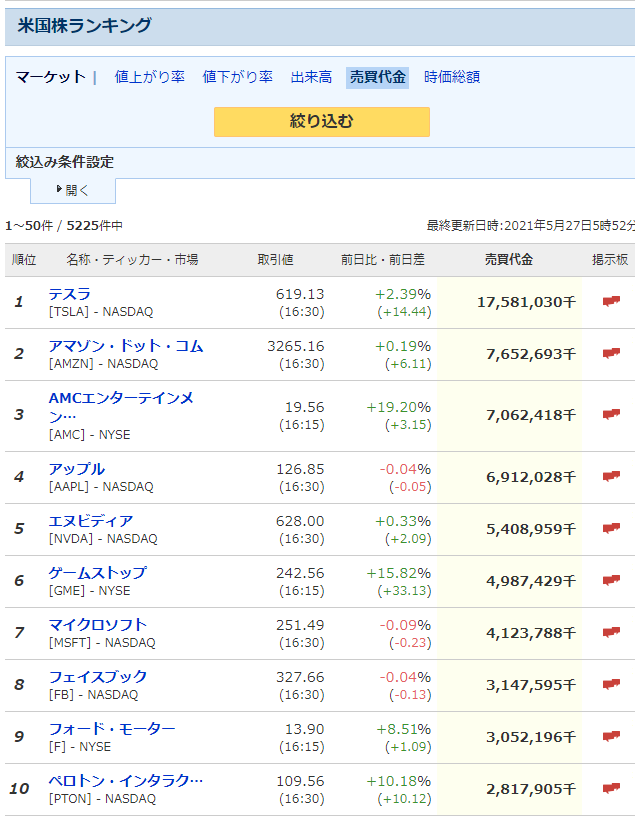Click the +15.82% change for GameStop

399,573
